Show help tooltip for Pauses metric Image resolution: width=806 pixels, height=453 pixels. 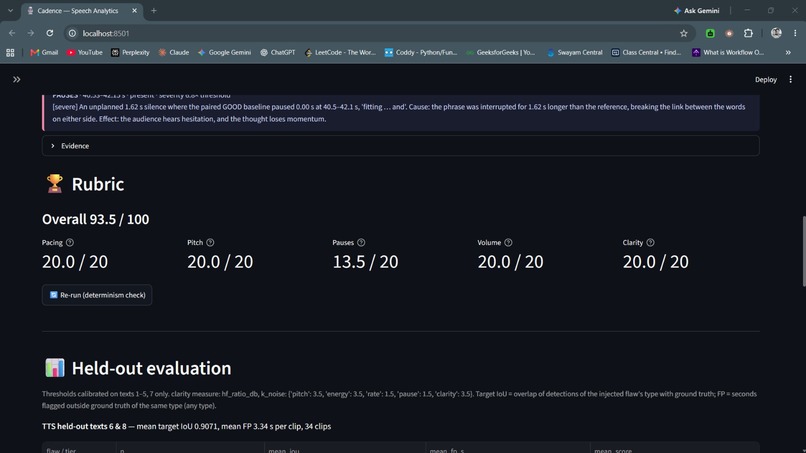[361, 242]
